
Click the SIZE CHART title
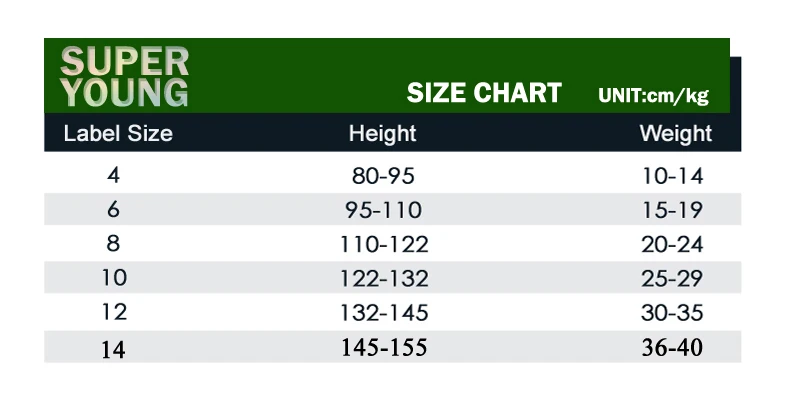tap(484, 93)
